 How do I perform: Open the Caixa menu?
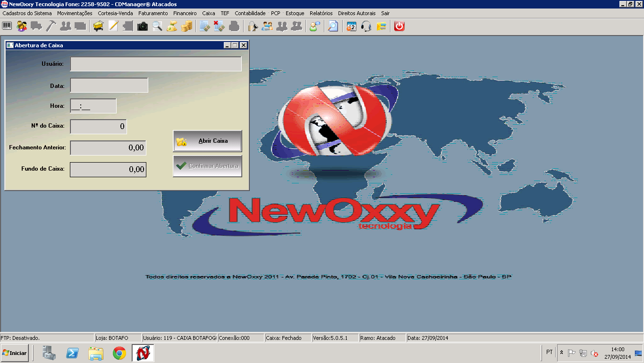click(209, 13)
